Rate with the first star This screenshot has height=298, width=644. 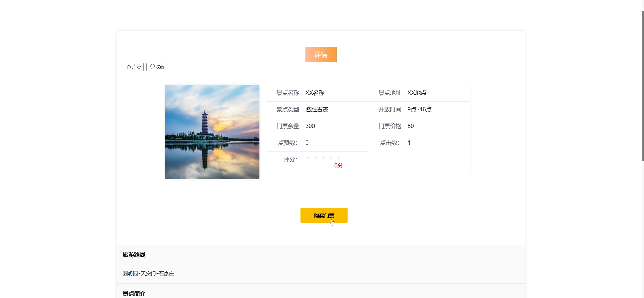point(308,157)
